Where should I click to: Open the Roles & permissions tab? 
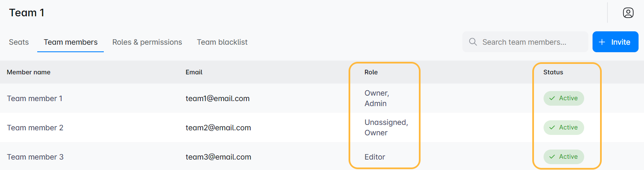[x=147, y=42]
